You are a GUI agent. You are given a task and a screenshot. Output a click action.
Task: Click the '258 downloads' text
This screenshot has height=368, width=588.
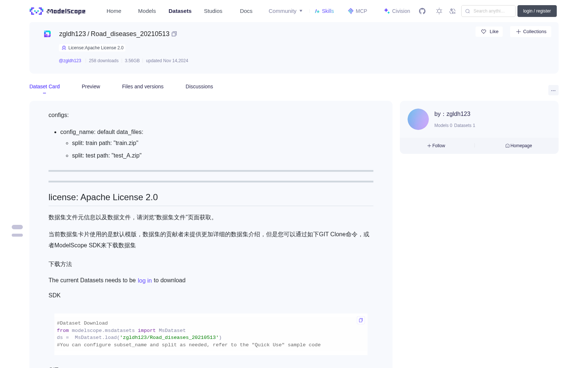(x=104, y=61)
